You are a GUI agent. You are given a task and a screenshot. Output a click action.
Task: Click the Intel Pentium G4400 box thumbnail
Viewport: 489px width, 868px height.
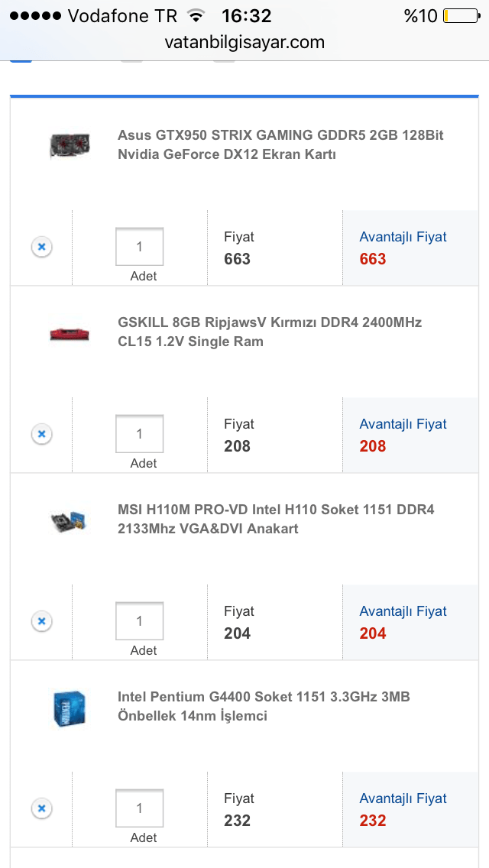[x=70, y=708]
